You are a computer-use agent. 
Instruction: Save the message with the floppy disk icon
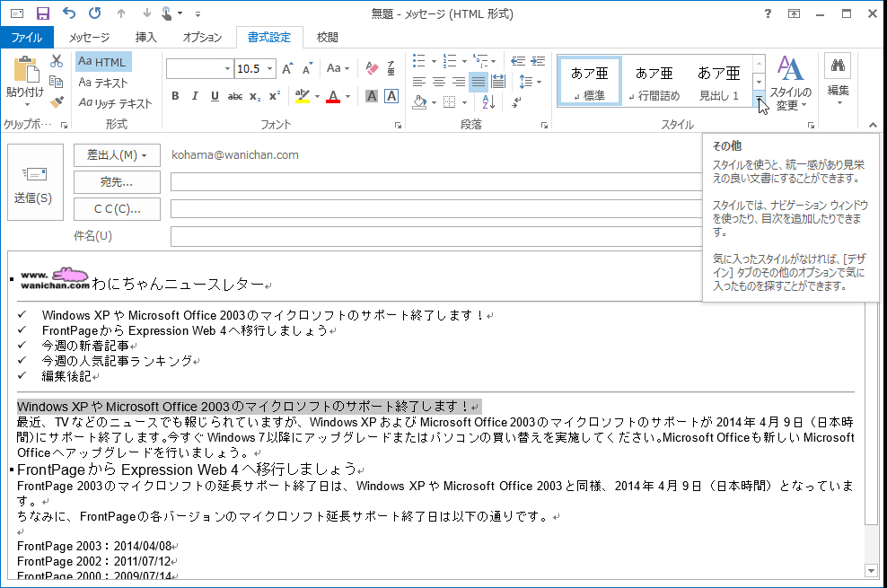pos(43,13)
